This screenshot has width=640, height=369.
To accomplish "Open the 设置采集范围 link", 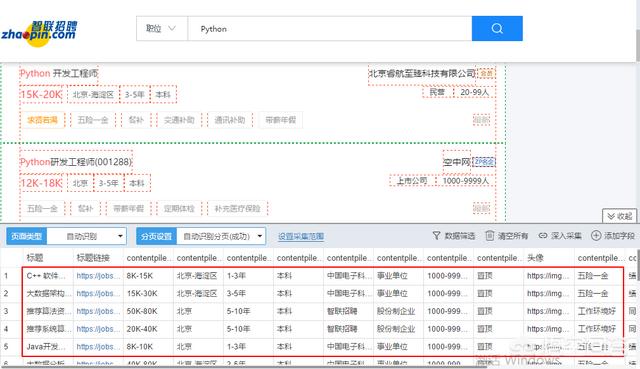I will coord(301,236).
